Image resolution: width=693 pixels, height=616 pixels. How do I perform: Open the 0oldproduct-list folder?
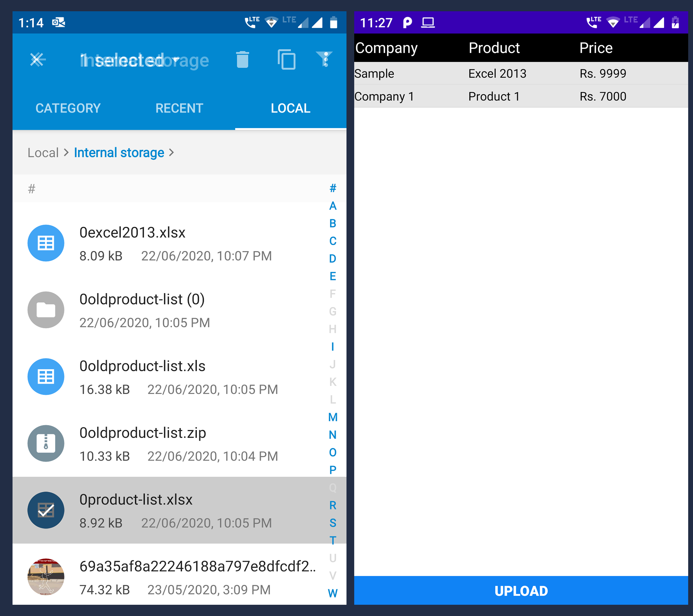click(172, 309)
